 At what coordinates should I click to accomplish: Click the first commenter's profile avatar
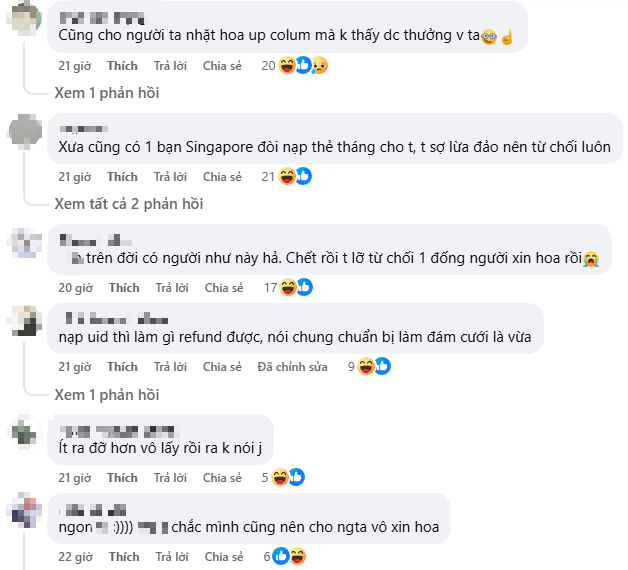[x=25, y=19]
